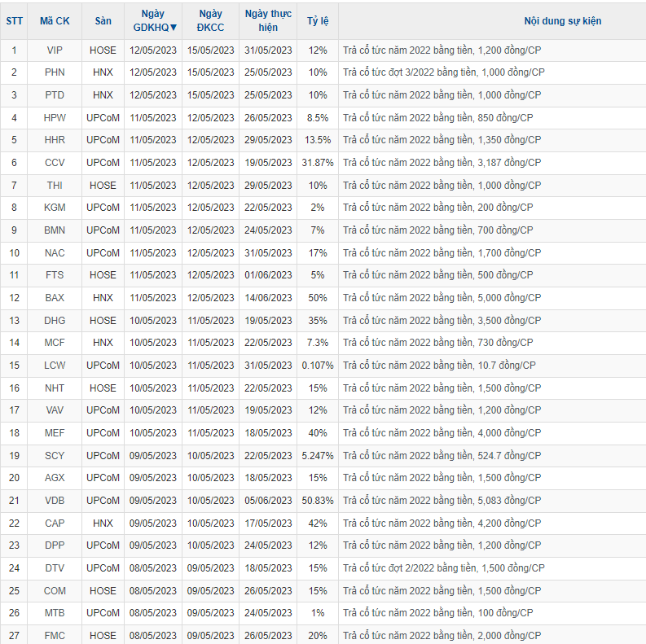The width and height of the screenshot is (646, 644).
Task: Click HOSE exchange cell in FTS row
Action: [x=103, y=275]
